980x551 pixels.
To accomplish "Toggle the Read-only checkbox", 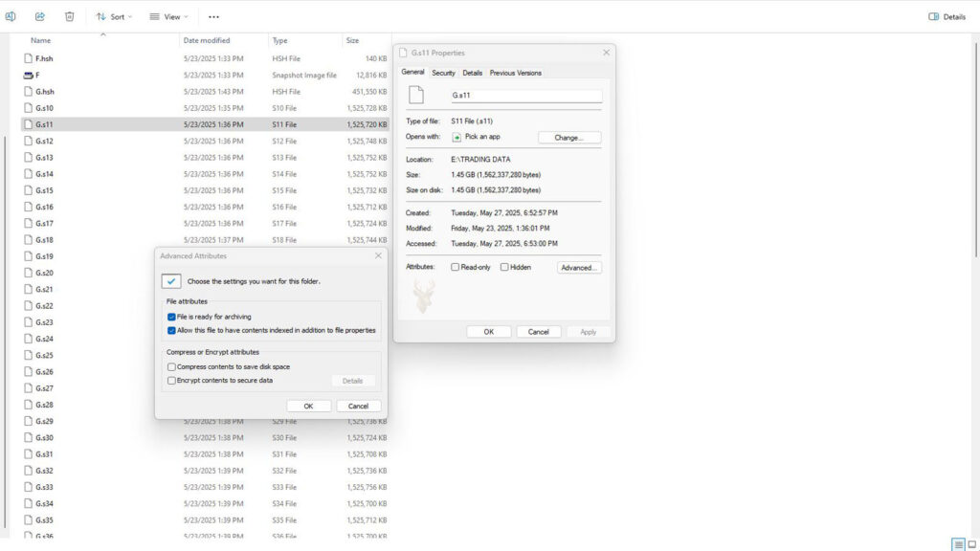I will pos(455,268).
